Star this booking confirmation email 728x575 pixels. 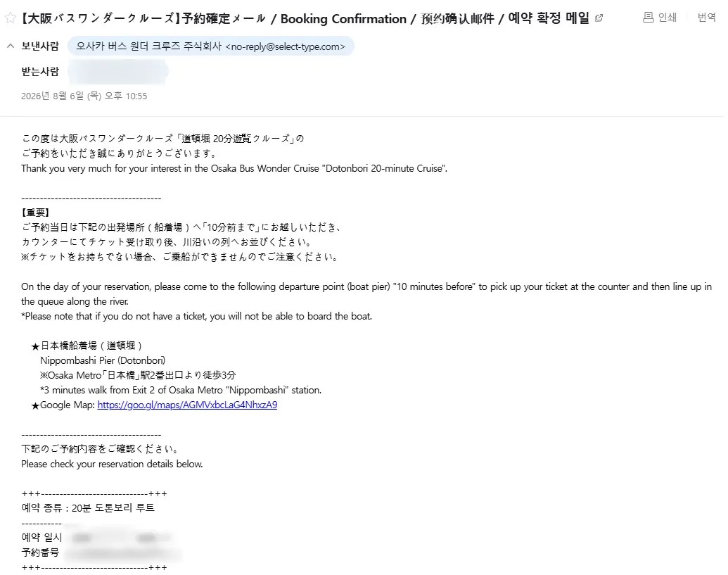(x=10, y=18)
